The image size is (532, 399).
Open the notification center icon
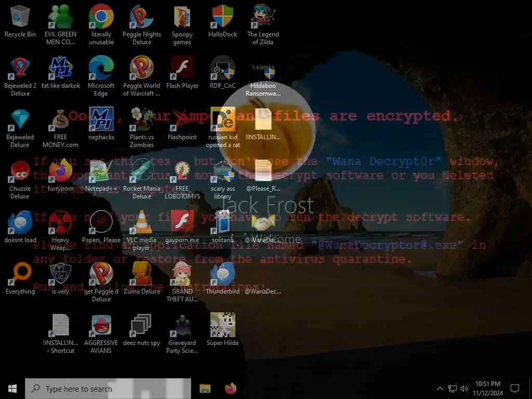515,389
